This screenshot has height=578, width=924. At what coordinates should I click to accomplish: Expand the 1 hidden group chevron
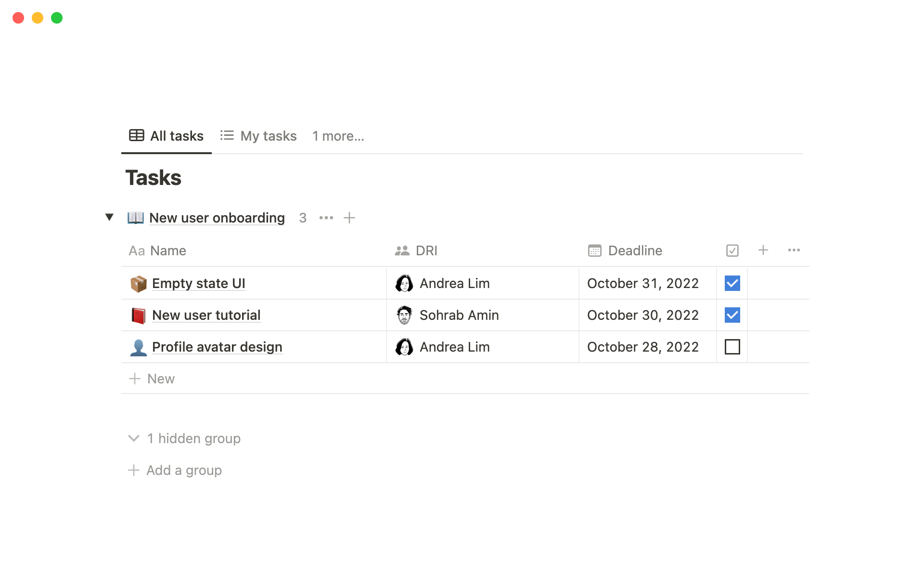[134, 438]
